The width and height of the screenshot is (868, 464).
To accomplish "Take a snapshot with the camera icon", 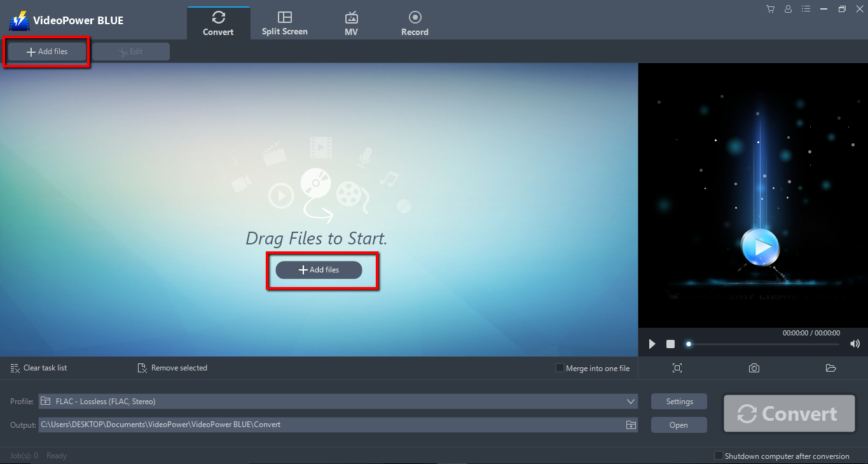I will (754, 368).
